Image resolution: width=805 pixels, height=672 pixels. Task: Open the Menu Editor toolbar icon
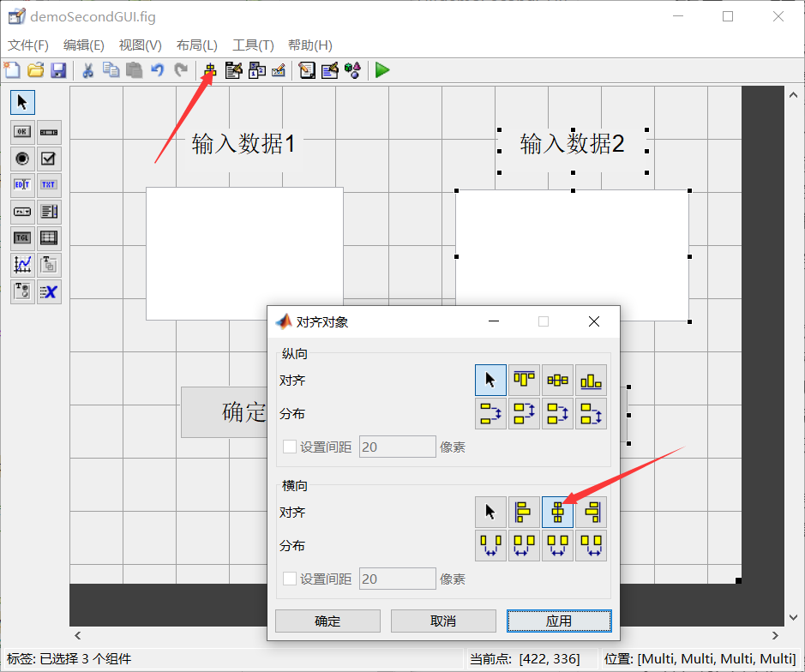coord(233,70)
